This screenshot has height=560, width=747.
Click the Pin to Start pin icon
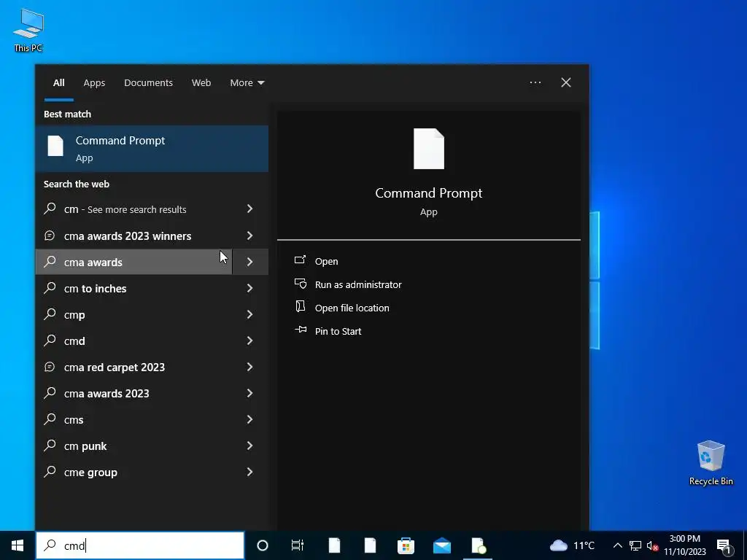[301, 330]
